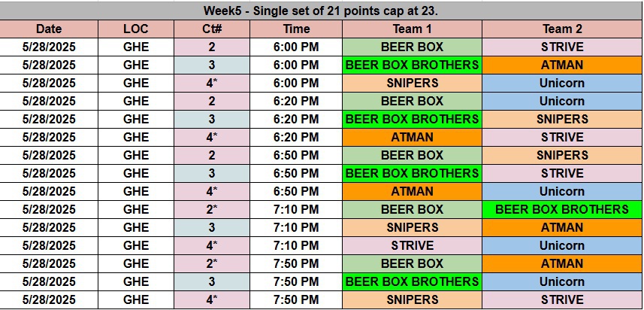The width and height of the screenshot is (644, 310).
Task: Select STRIVE cell in Team 1 column
Action: (412, 245)
